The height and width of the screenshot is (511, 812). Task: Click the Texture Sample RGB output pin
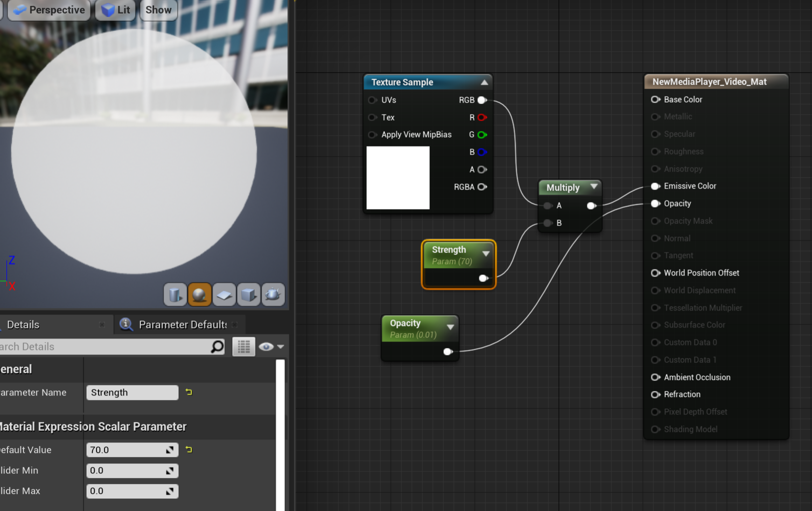[x=482, y=100]
